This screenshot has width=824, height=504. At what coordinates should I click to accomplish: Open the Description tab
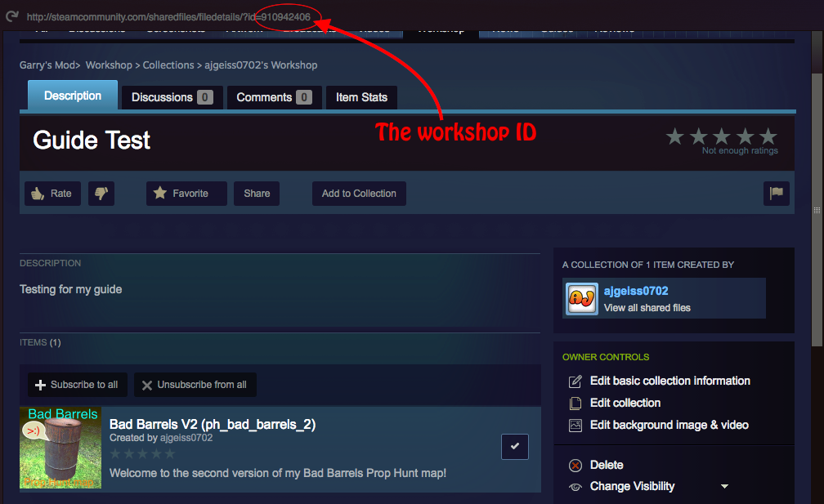point(73,96)
